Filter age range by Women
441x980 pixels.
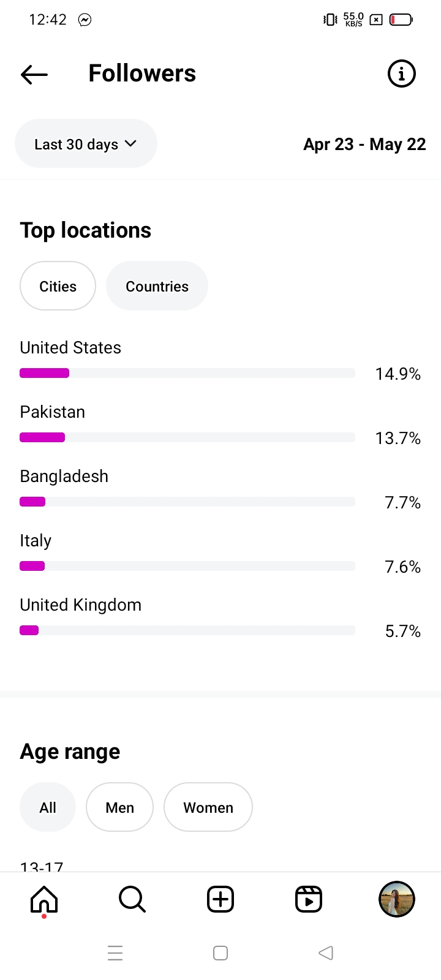(x=208, y=807)
